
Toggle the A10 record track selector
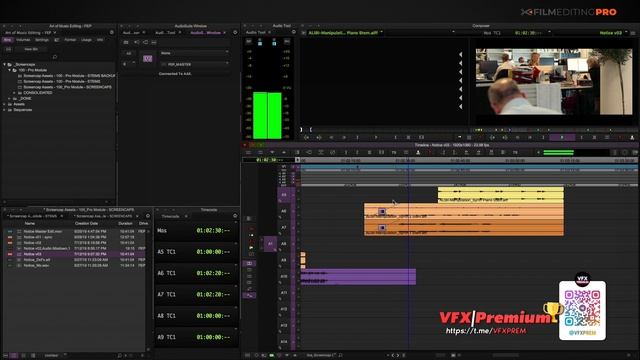pyautogui.click(x=284, y=276)
